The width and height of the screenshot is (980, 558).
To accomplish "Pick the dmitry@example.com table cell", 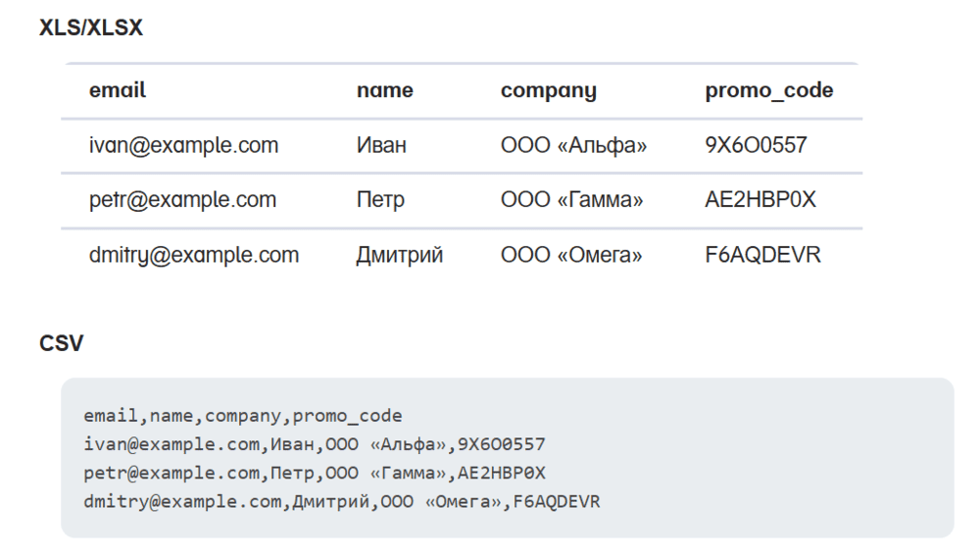I will (194, 256).
